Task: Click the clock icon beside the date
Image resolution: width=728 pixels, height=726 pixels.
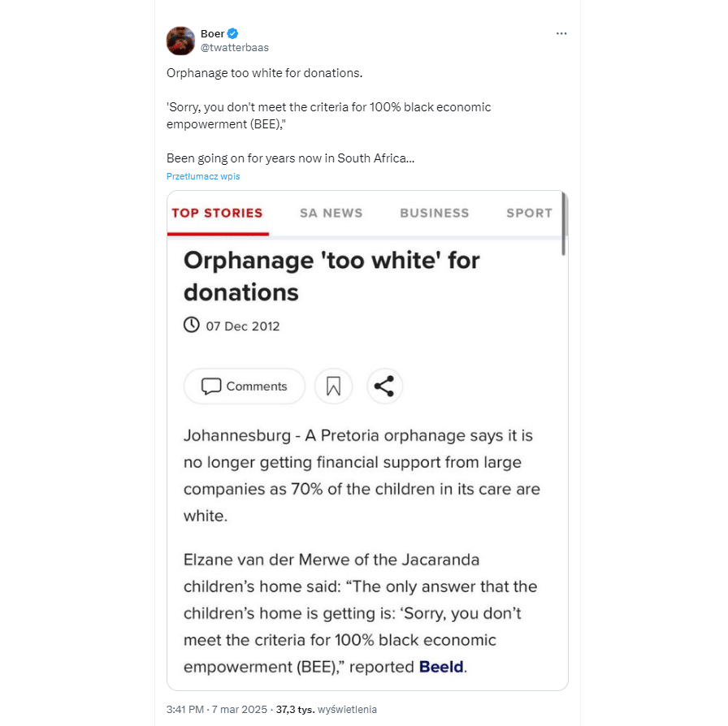Action: pos(192,326)
